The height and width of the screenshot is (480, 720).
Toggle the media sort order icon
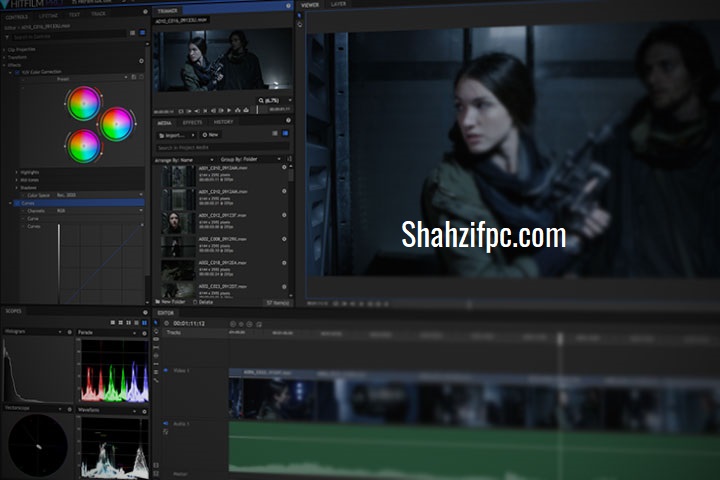click(x=289, y=158)
